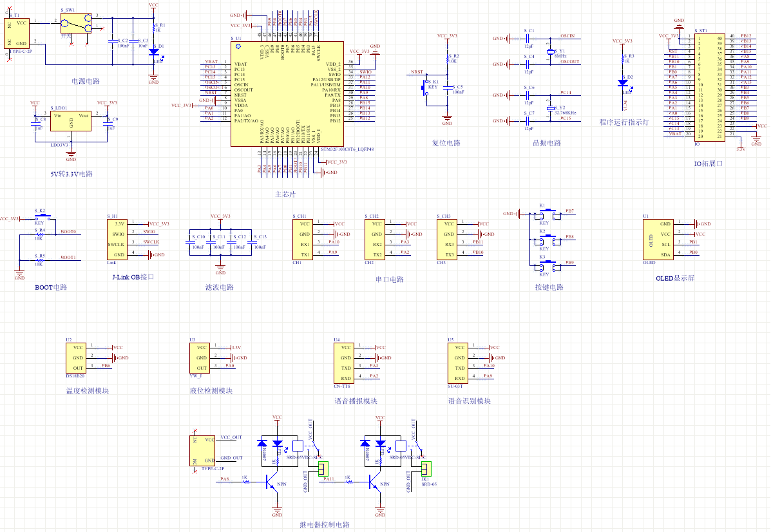
Task: Click the 'STM32F103C8T6_LQFP48' part name text
Action: click(x=347, y=149)
